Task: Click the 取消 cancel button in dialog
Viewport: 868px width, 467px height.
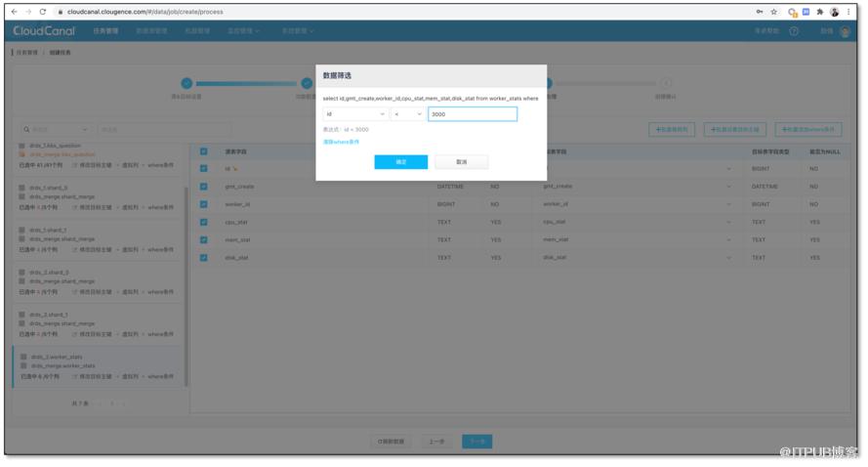Action: click(x=462, y=162)
